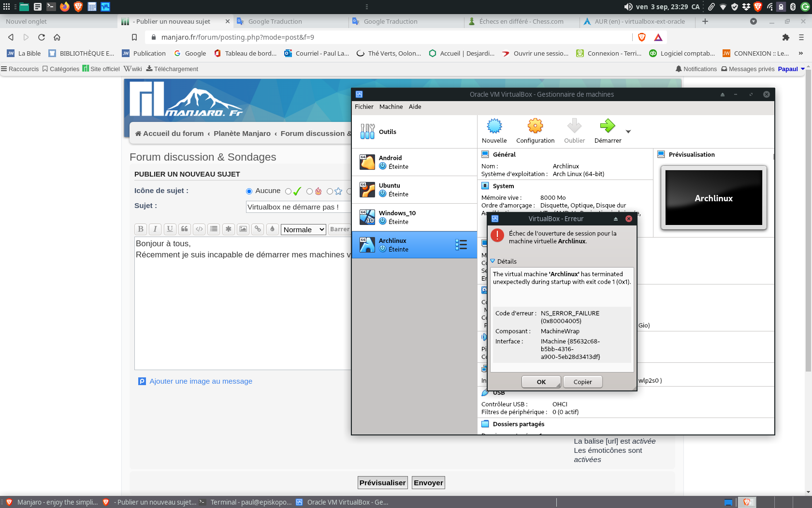
Task: Click the Dropbox tray icon
Action: tap(746, 7)
